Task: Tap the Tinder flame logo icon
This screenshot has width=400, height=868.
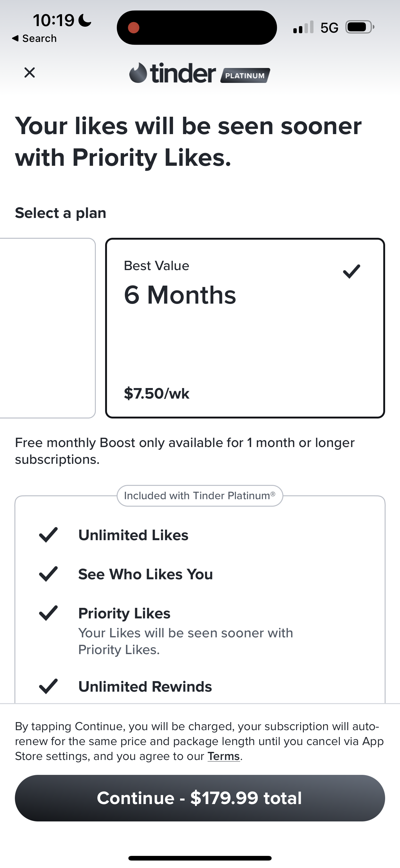Action: coord(138,73)
